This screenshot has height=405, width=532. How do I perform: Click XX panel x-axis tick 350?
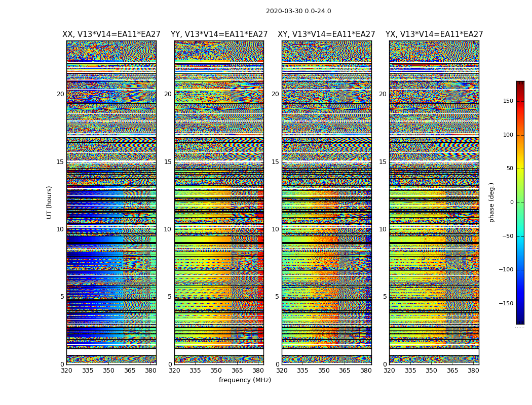click(108, 371)
